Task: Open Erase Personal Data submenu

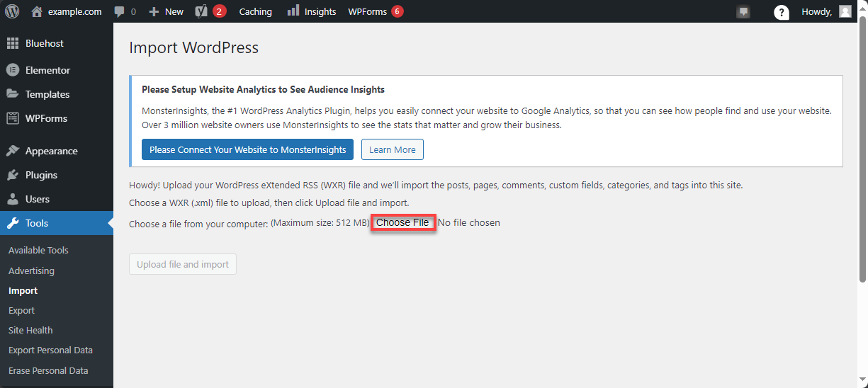Action: tap(48, 370)
